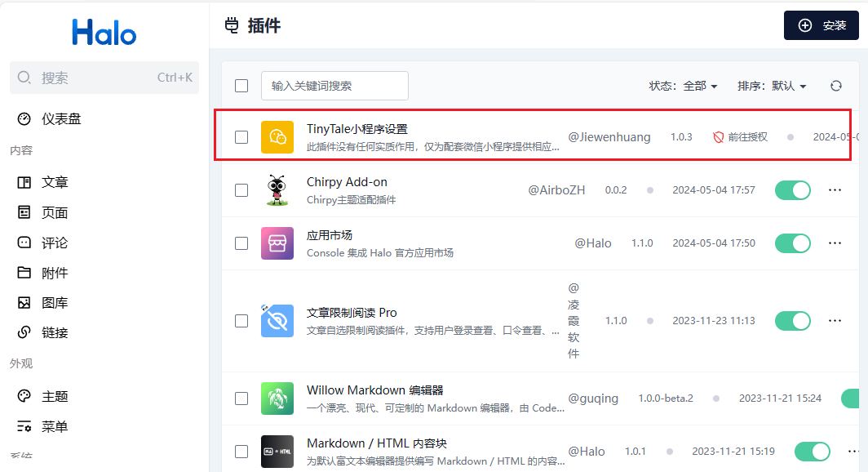Open the TinyTale小程序设置 plugin title
The width and height of the screenshot is (868, 472).
[357, 128]
